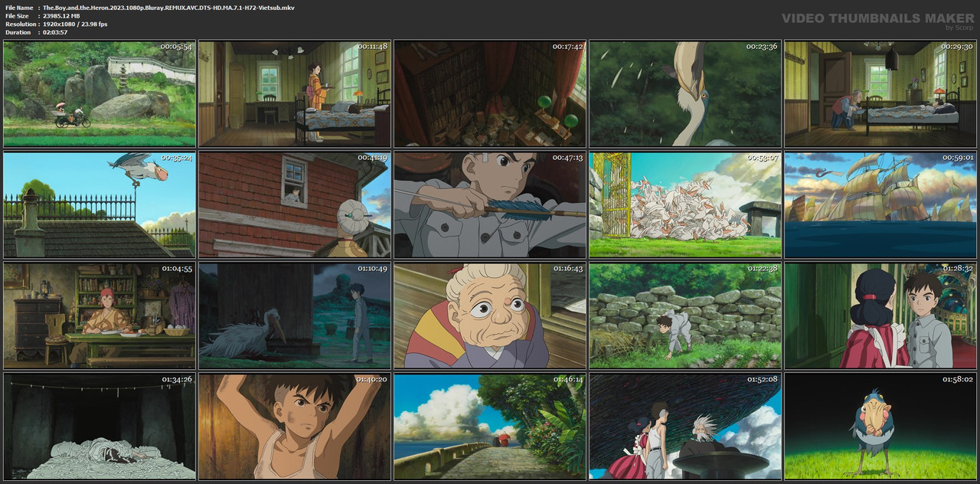Click the seaside path thumbnail at 01:46:14
980x484 pixels.
[x=490, y=427]
